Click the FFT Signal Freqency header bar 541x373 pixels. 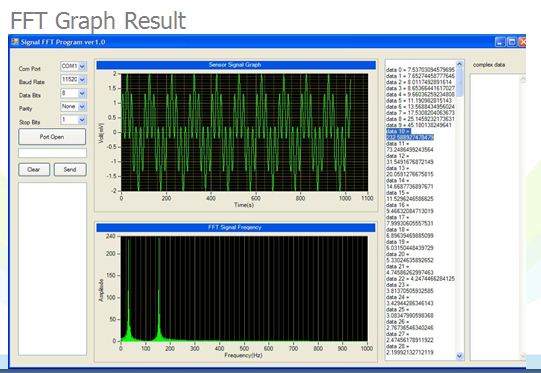click(236, 227)
